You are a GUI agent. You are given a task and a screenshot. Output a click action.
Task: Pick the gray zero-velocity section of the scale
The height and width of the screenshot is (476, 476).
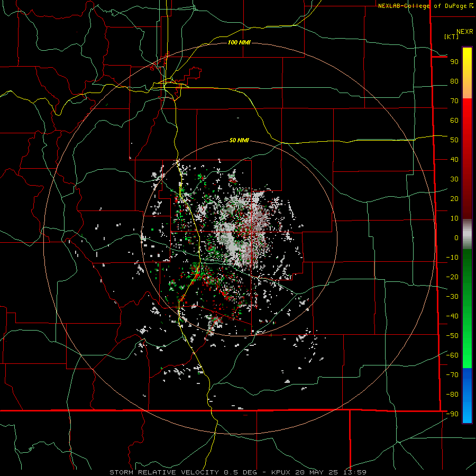467,234
